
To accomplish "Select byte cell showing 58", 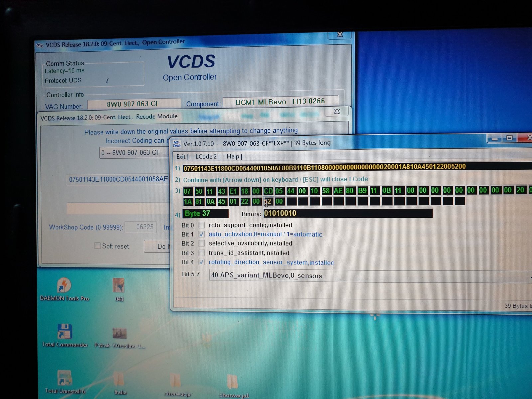I will [x=326, y=191].
